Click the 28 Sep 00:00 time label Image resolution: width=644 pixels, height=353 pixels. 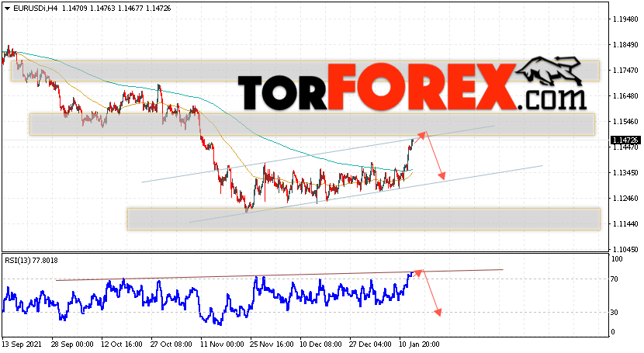coord(72,344)
